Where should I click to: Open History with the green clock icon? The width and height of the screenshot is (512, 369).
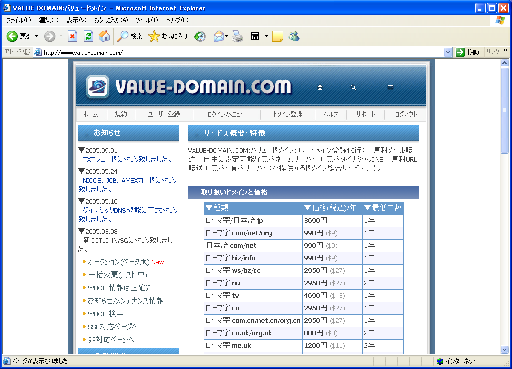(x=200, y=36)
